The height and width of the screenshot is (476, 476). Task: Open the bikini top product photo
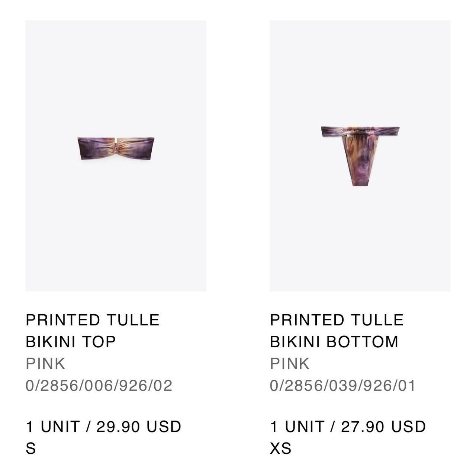point(116,155)
